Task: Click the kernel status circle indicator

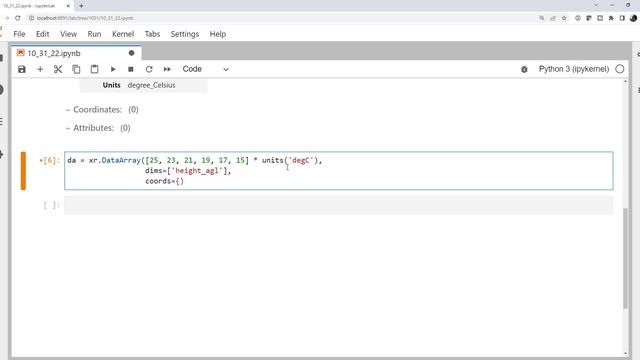Action: click(x=620, y=69)
